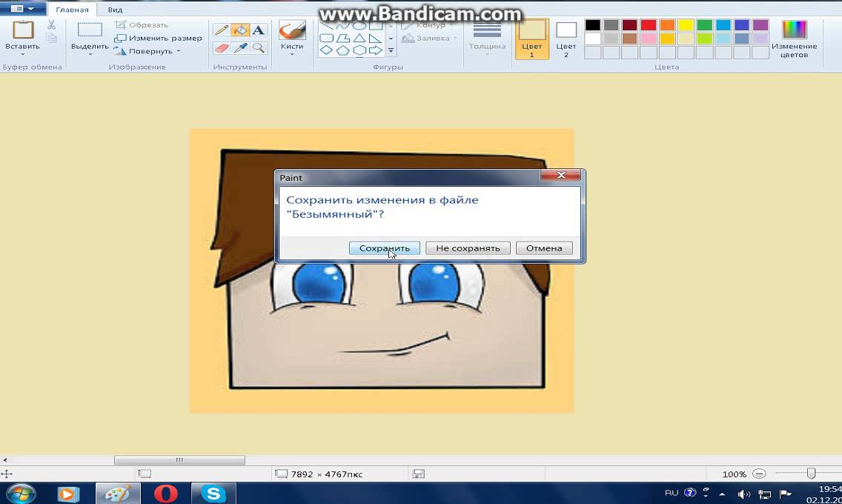Pick the Color picker eyedropper tool
The width and height of the screenshot is (842, 504).
239,47
